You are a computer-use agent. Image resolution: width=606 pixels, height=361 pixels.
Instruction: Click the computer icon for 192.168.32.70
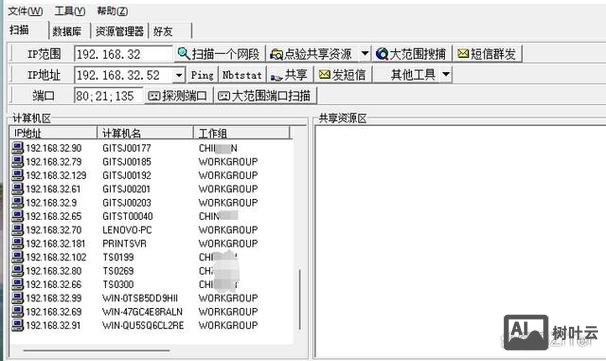17,230
